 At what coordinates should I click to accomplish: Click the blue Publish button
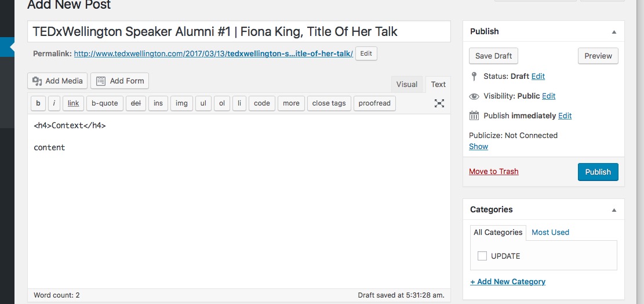click(x=598, y=172)
